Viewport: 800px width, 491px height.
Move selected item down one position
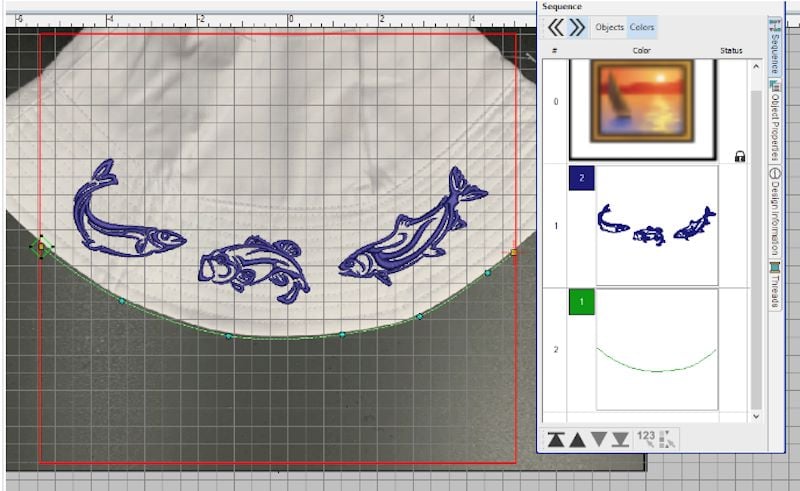pos(599,438)
